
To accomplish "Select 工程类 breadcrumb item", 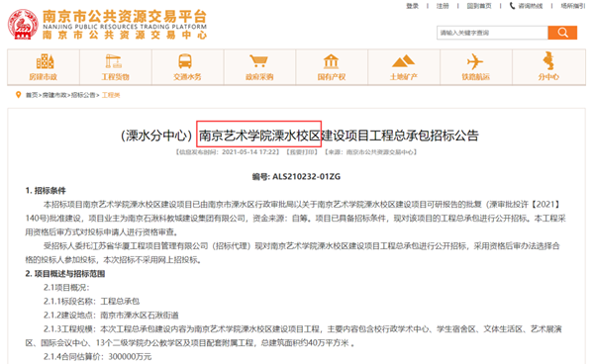I will (111, 95).
